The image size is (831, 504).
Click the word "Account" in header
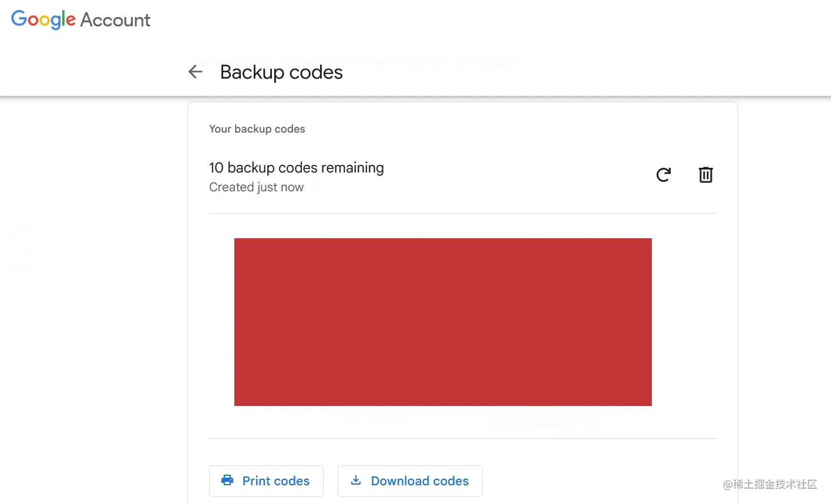[115, 20]
